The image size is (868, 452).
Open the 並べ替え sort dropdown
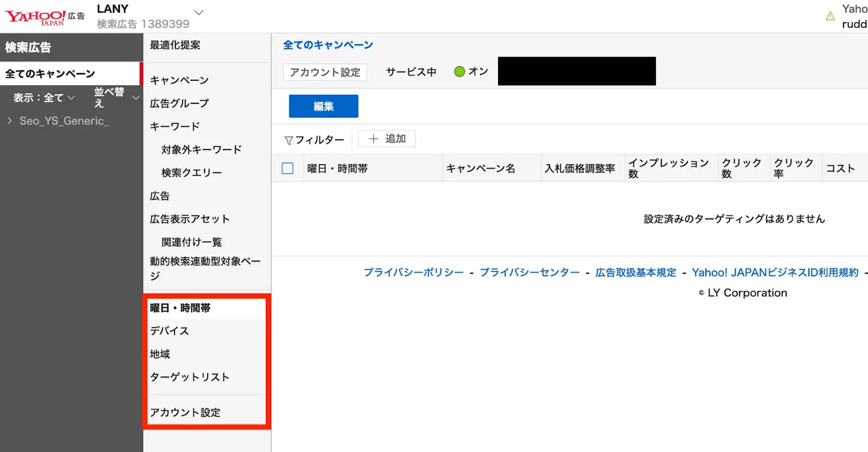click(x=116, y=98)
